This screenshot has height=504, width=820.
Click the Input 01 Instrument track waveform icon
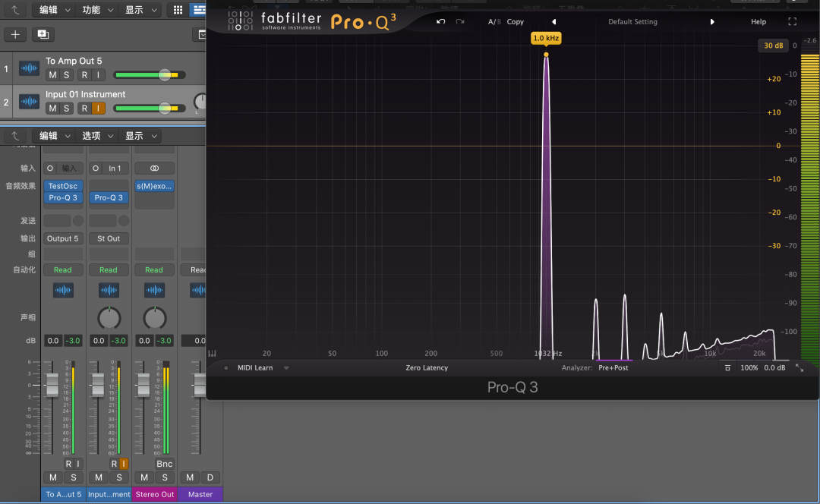click(30, 102)
